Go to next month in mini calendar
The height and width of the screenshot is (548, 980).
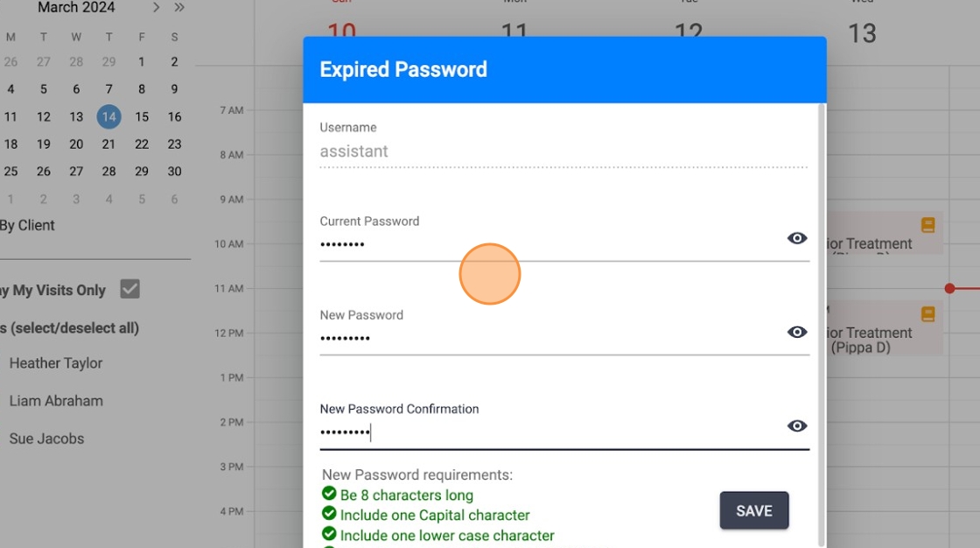tap(156, 8)
